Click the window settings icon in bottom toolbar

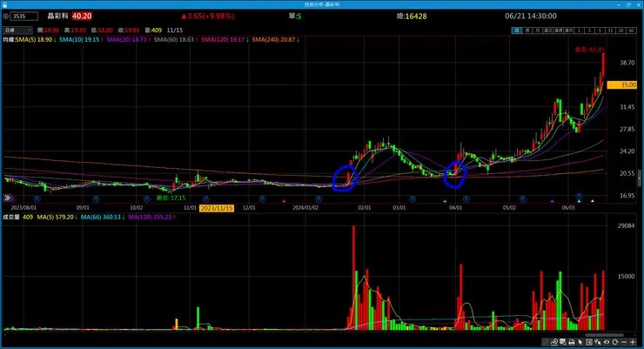point(563,342)
